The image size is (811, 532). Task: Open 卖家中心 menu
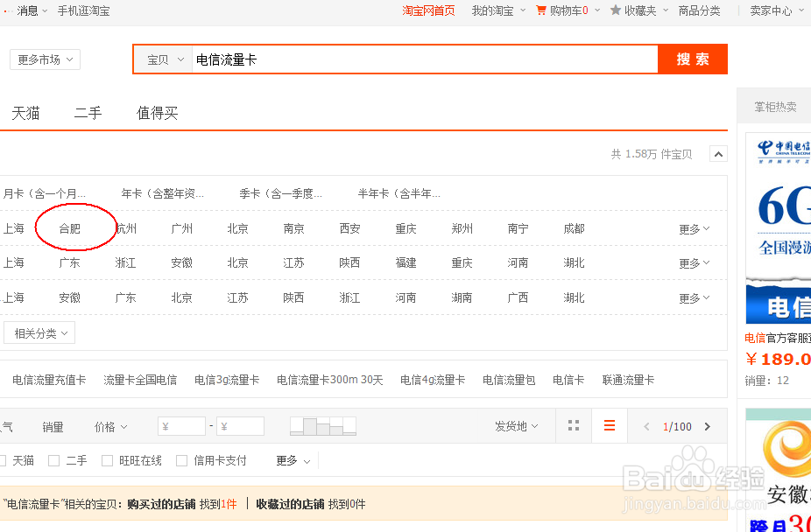click(x=777, y=10)
